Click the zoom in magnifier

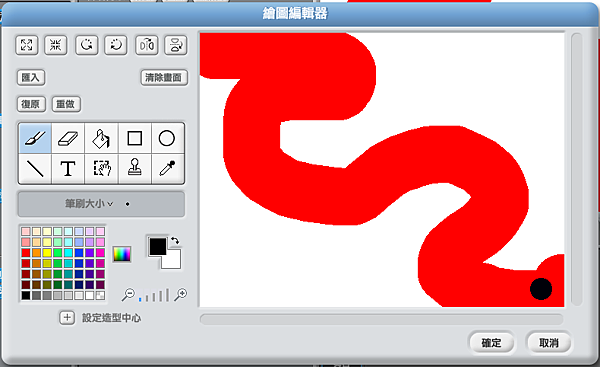coord(181,295)
